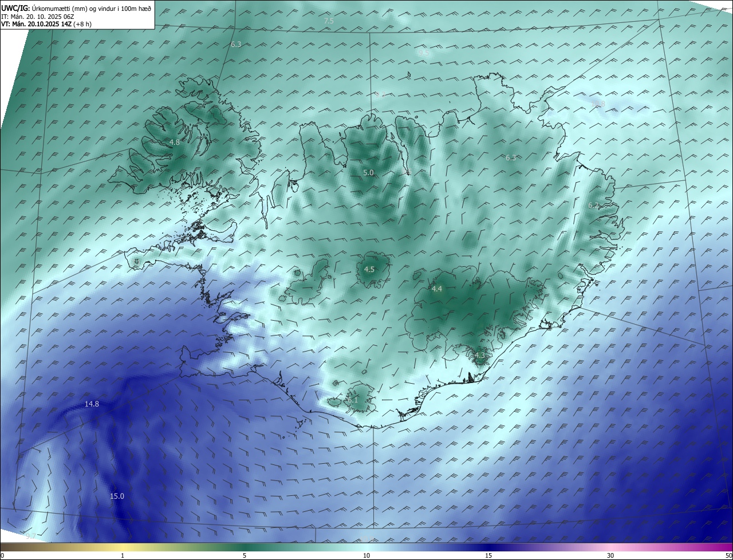Click the colorbar tick label 30
This screenshot has width=733, height=560.
coord(610,555)
